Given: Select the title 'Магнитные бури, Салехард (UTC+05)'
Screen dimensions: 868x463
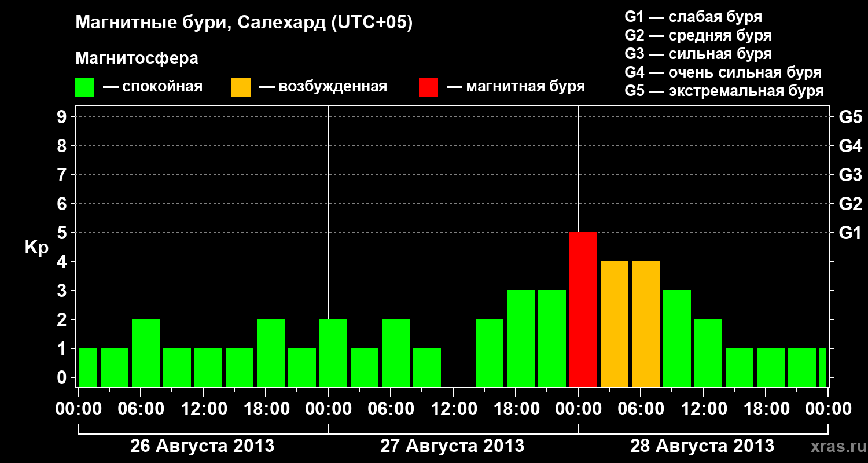Looking at the screenshot, I should (244, 24).
